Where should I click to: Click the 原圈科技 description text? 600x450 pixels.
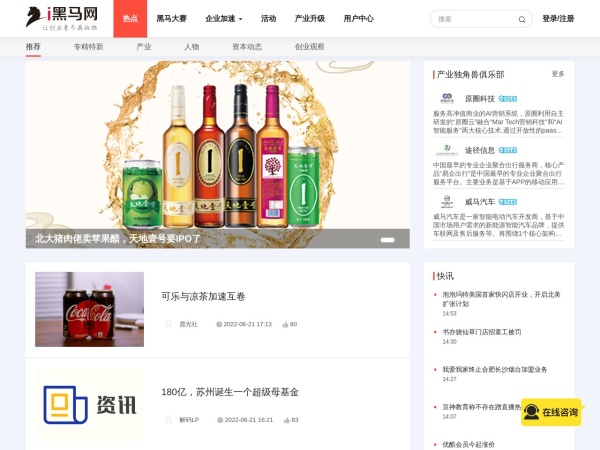coord(499,122)
